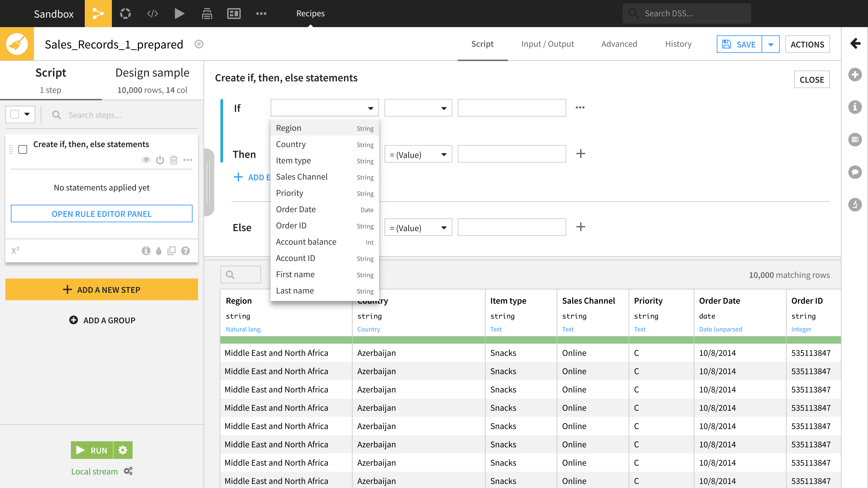Open the If operator dropdown
The width and height of the screenshot is (868, 488).
click(x=418, y=108)
